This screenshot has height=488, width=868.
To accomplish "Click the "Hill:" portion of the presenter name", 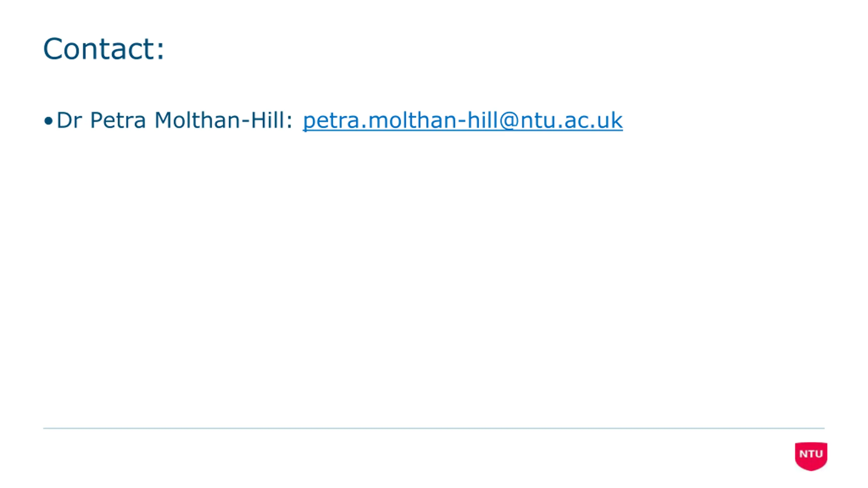I will coord(272,120).
